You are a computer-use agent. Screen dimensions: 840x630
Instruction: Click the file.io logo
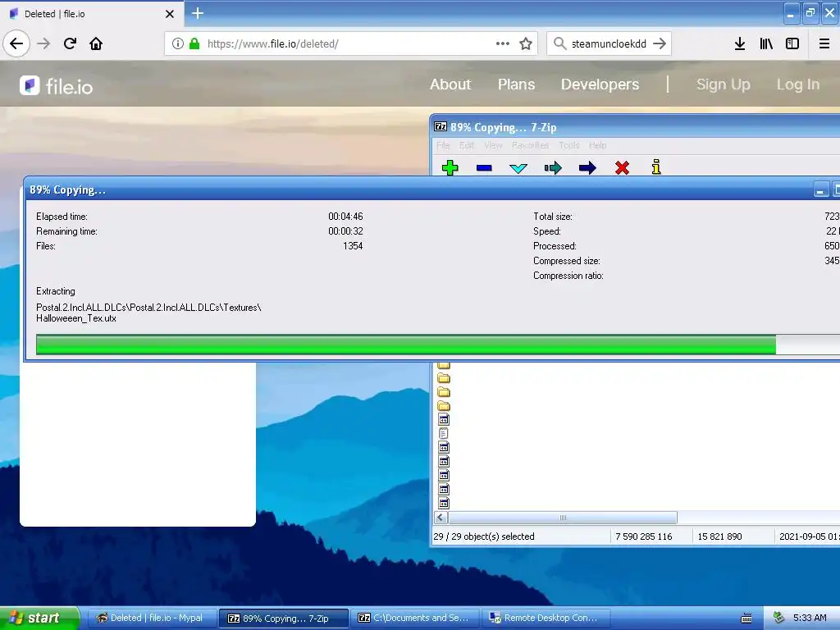[x=57, y=85]
